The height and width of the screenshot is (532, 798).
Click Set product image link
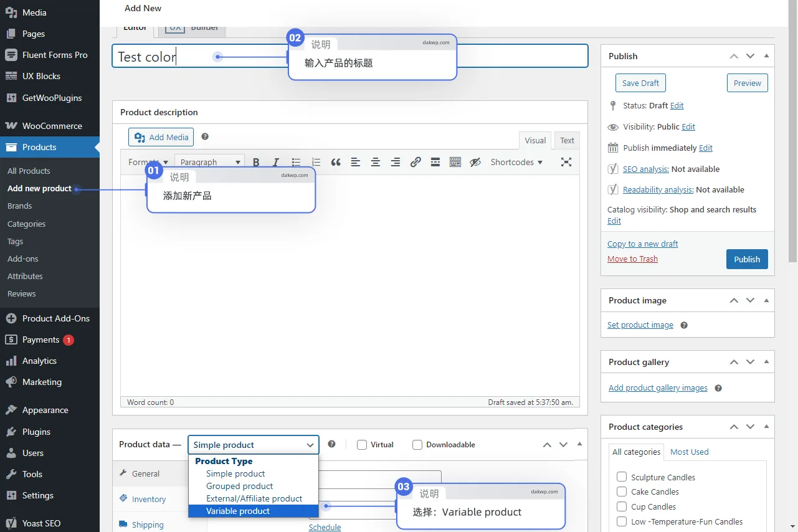pyautogui.click(x=640, y=325)
